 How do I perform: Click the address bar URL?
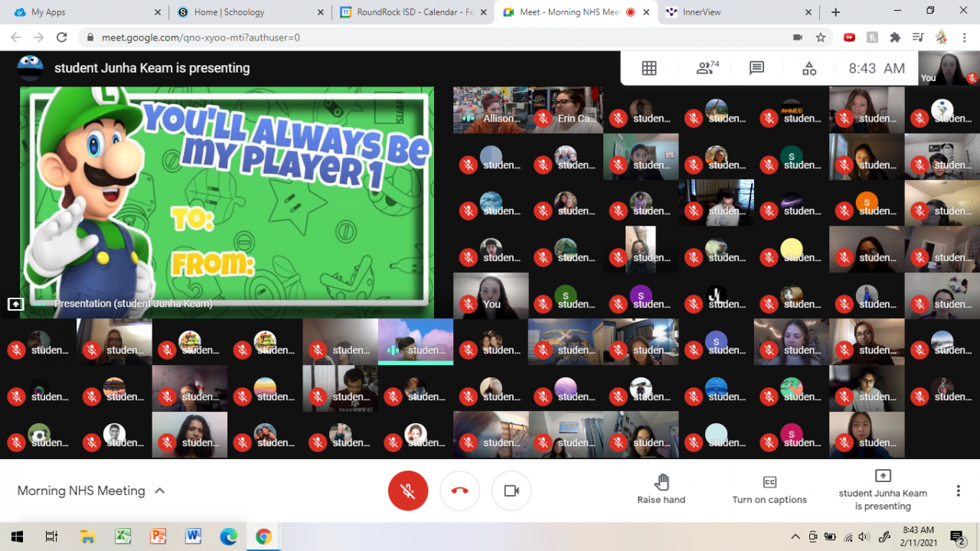tap(201, 37)
